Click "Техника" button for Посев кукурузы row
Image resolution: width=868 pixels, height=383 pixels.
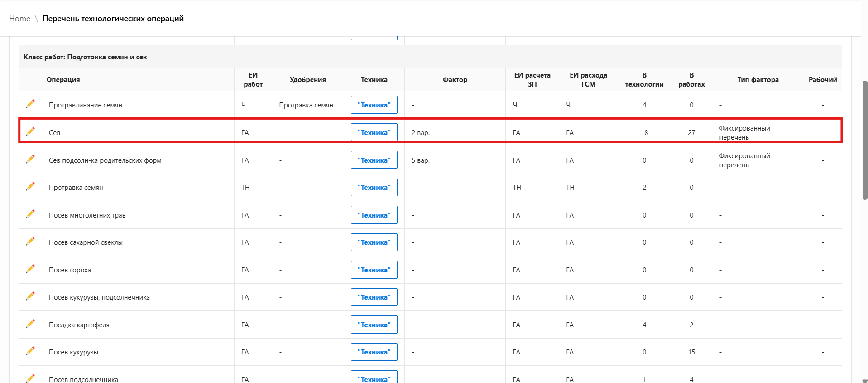pos(374,352)
